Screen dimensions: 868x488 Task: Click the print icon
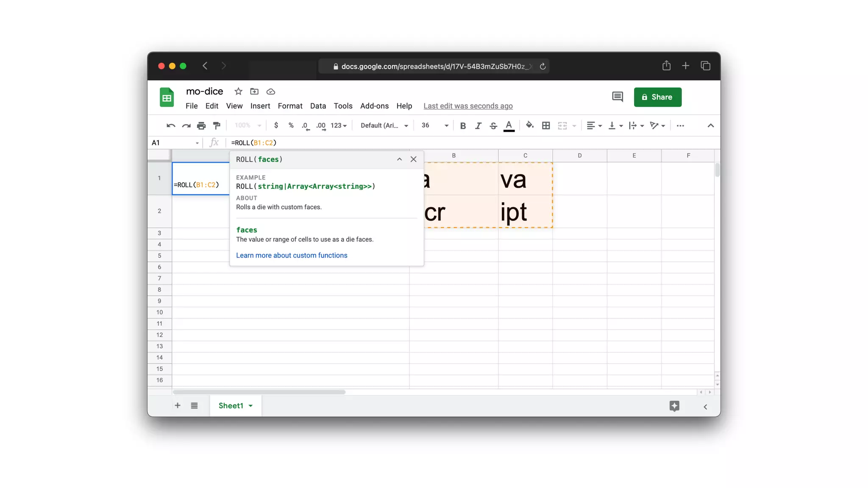point(201,125)
